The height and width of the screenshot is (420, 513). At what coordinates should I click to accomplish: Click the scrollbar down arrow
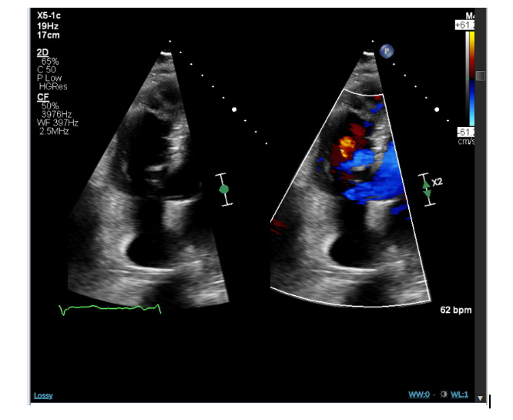tap(480, 398)
